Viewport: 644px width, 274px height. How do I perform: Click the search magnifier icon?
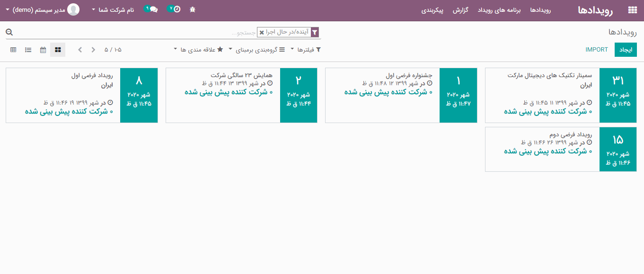click(9, 32)
